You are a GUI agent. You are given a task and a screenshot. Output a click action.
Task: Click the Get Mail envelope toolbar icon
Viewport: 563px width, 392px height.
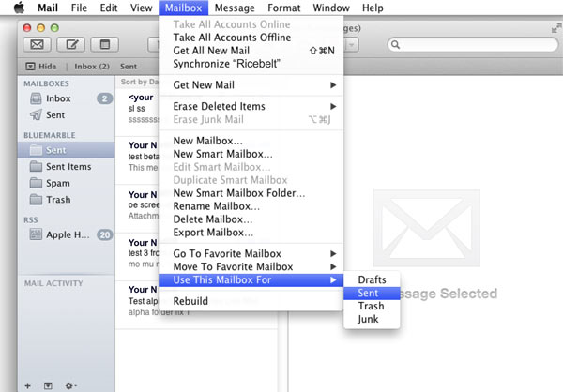coord(37,44)
